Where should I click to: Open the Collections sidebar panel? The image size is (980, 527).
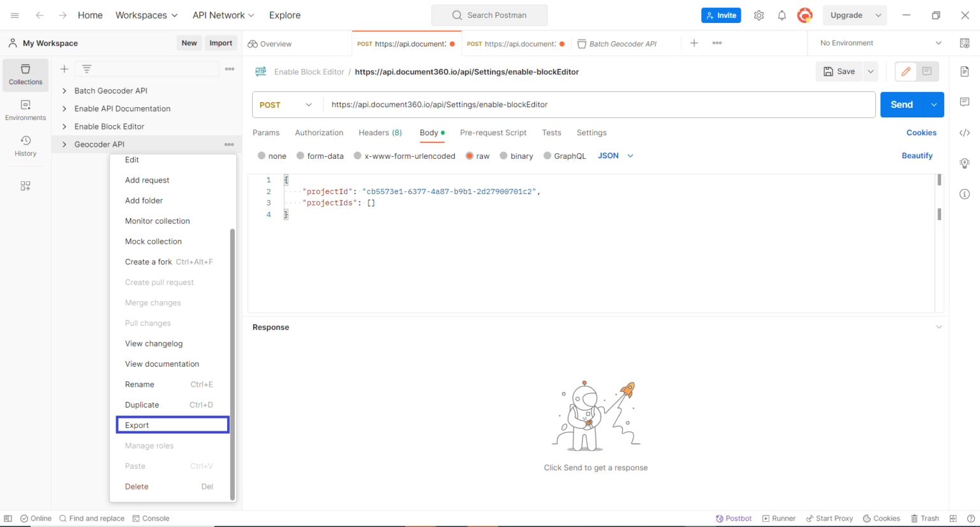26,75
